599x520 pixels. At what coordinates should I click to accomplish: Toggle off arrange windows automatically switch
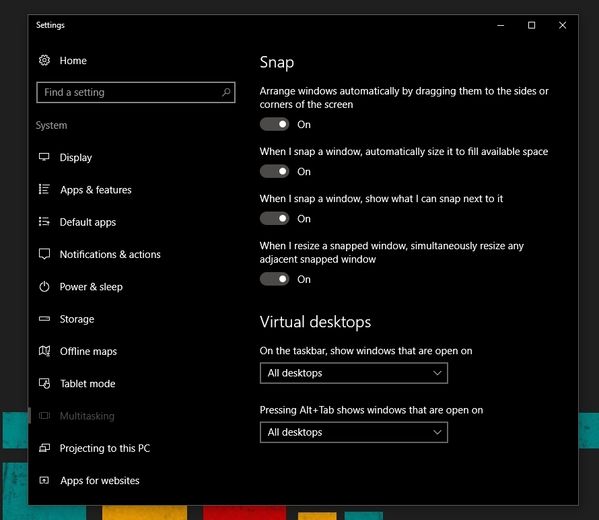274,125
